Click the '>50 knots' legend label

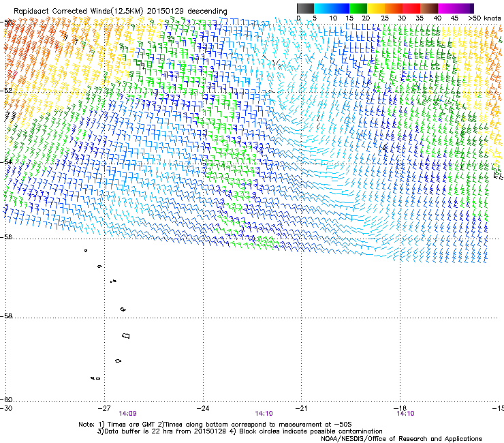pyautogui.click(x=484, y=18)
